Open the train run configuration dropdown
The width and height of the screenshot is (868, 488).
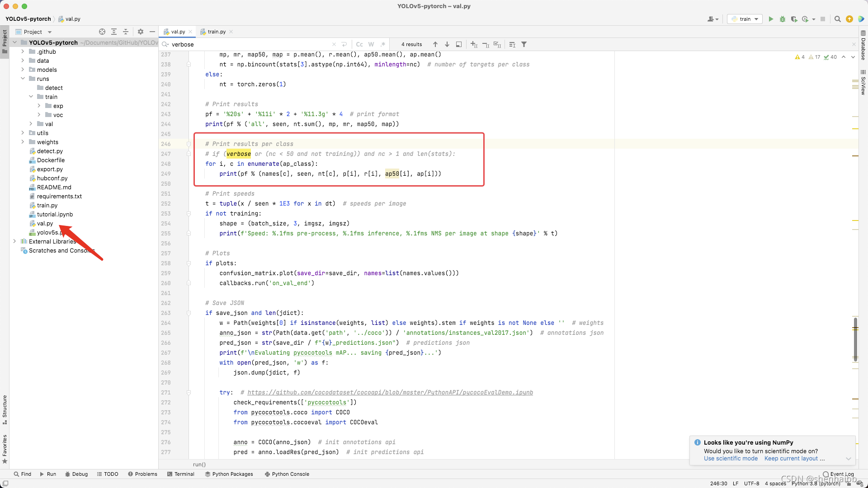(745, 19)
